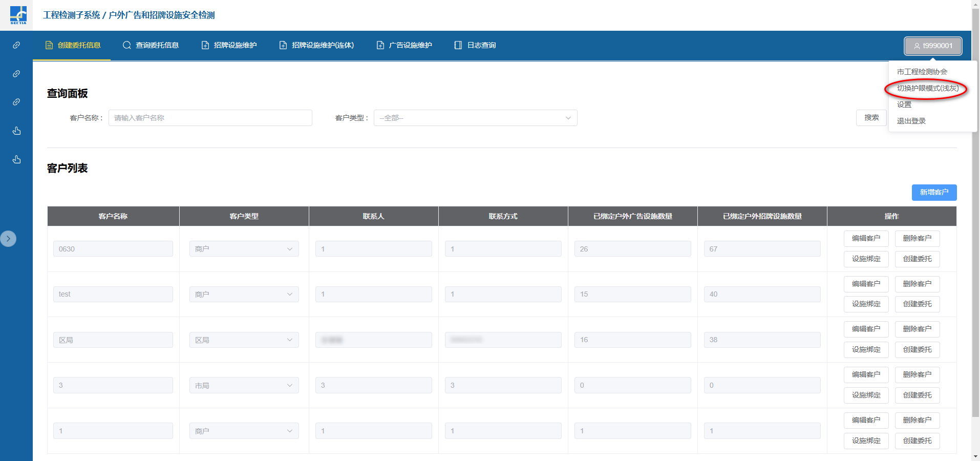Screen dimensions: 980x461
Task: Click the first link icon in left sidebar
Action: [x=16, y=45]
